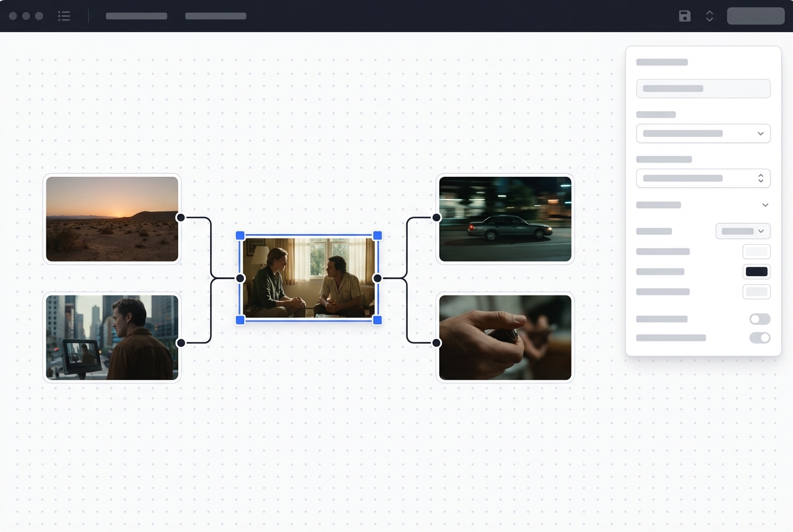Image resolution: width=793 pixels, height=532 pixels.
Task: Select the two men conversation thumbnail
Action: click(309, 277)
